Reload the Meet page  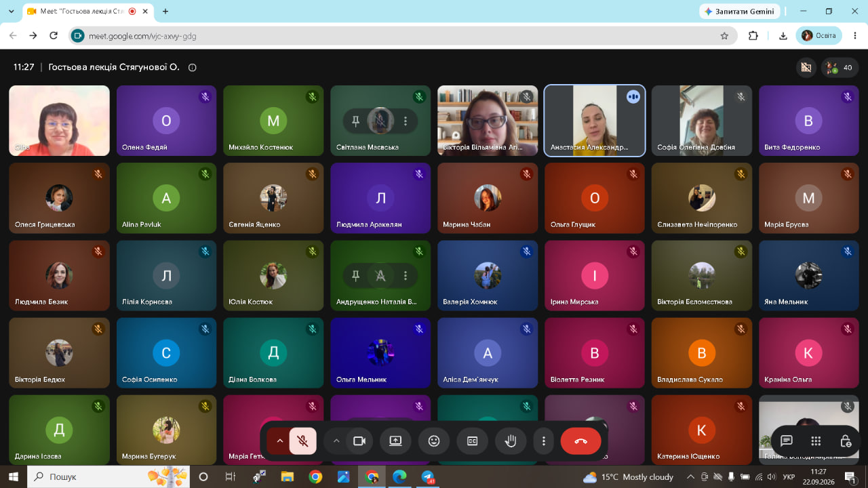click(x=54, y=36)
